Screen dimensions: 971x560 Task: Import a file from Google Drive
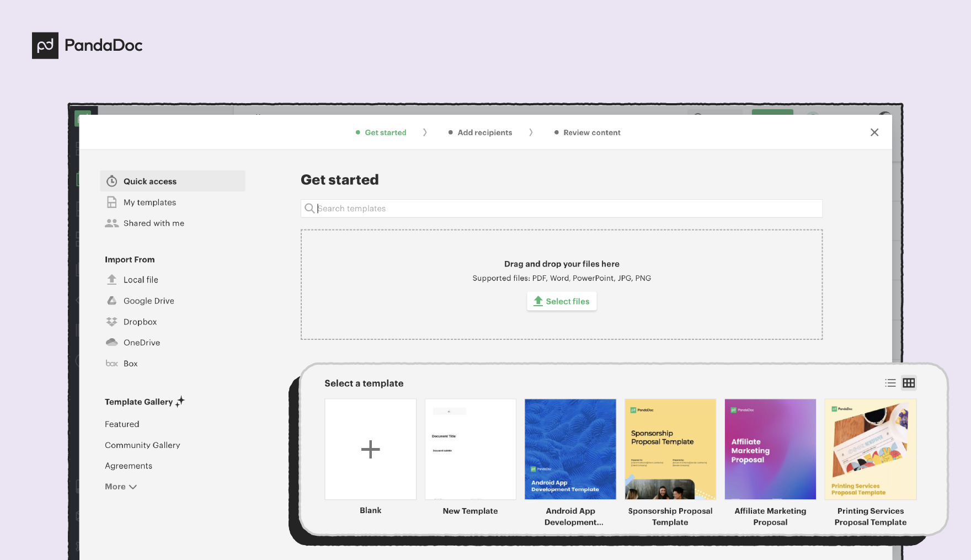point(148,301)
